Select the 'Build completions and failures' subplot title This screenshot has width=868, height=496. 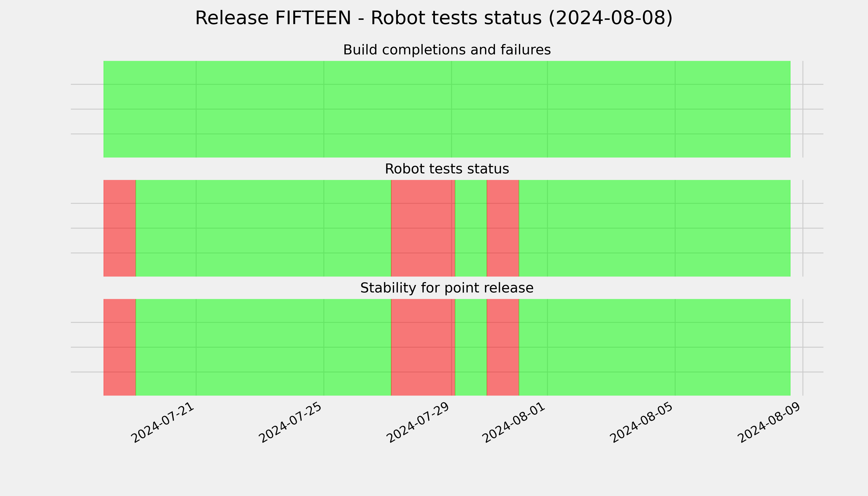(x=447, y=50)
